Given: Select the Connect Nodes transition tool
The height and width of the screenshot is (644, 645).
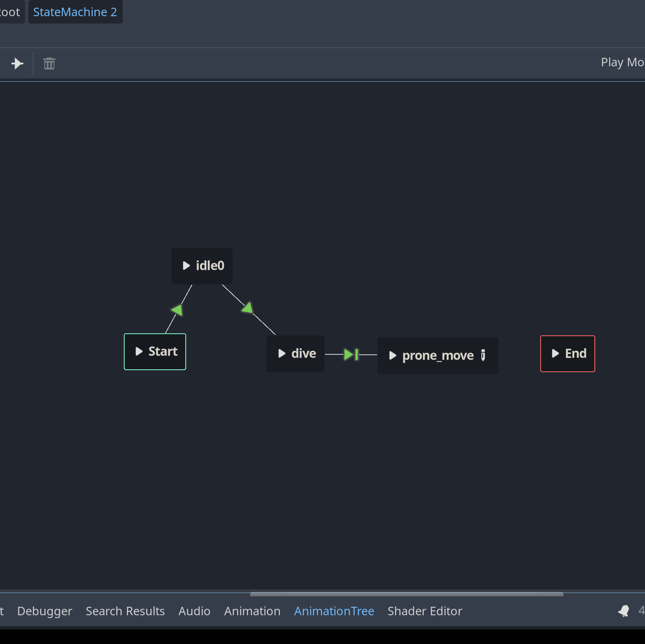Looking at the screenshot, I should point(17,64).
